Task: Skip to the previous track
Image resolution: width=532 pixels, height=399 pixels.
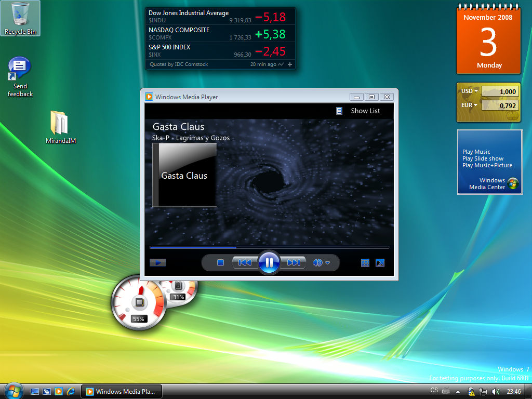Action: [x=245, y=262]
